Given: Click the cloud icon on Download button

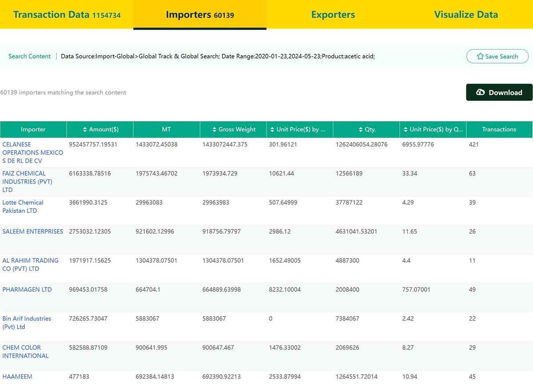Looking at the screenshot, I should click(481, 92).
